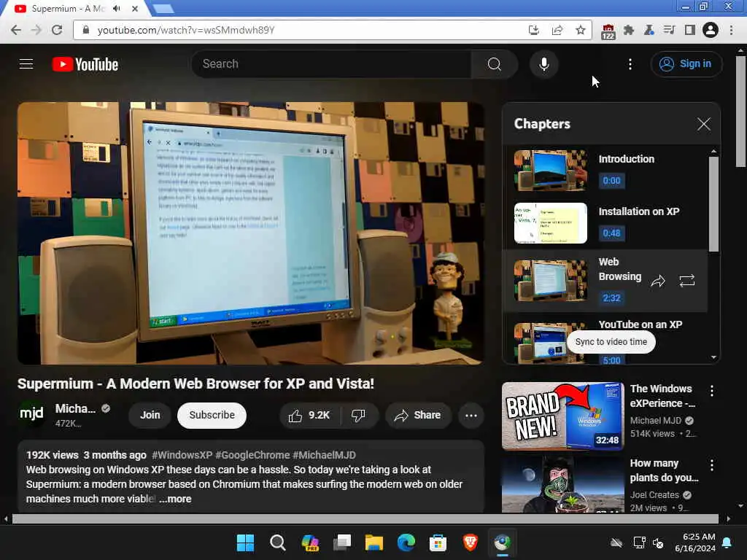The height and width of the screenshot is (560, 747).
Task: Share this page from address bar
Action: pyautogui.click(x=557, y=30)
